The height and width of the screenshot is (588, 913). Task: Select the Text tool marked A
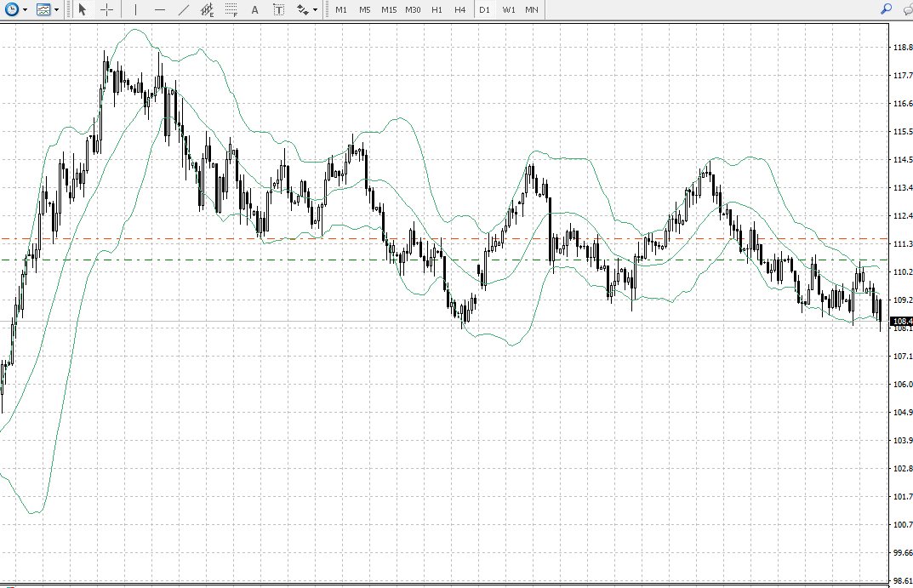[254, 9]
